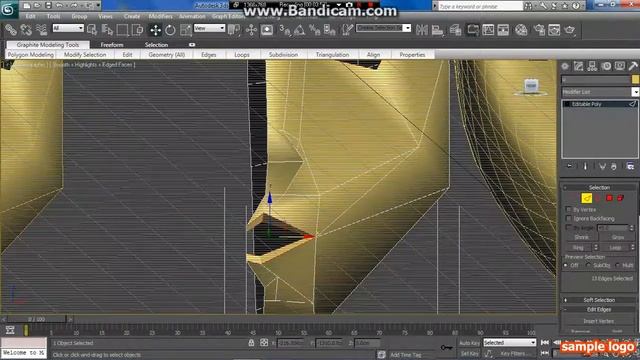The image size is (640, 360).
Task: Click the Loop selection button
Action: pos(615,248)
